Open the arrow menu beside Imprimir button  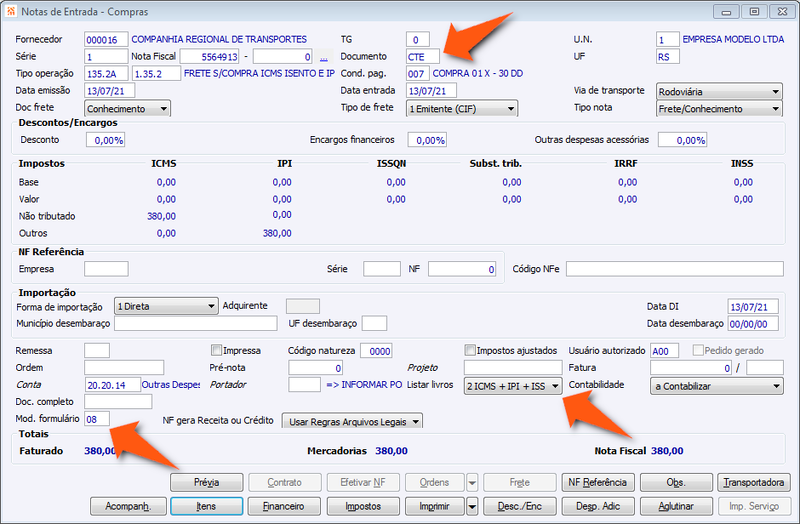point(472,506)
